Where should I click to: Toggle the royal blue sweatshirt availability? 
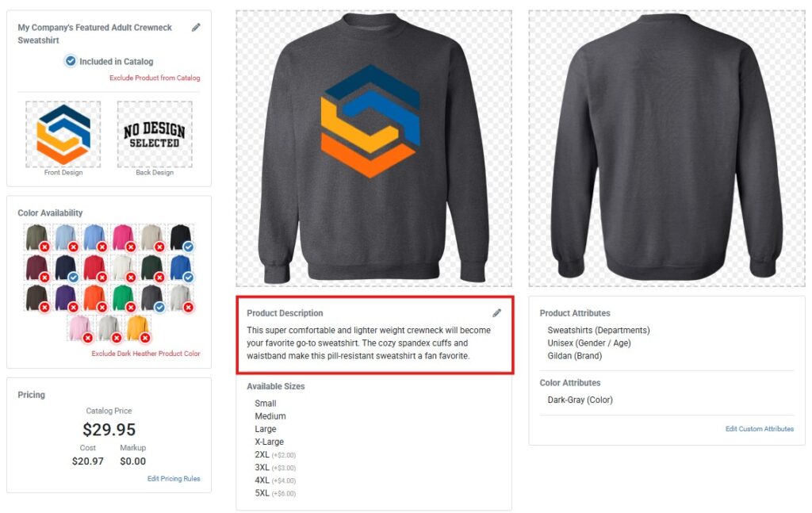[182, 268]
